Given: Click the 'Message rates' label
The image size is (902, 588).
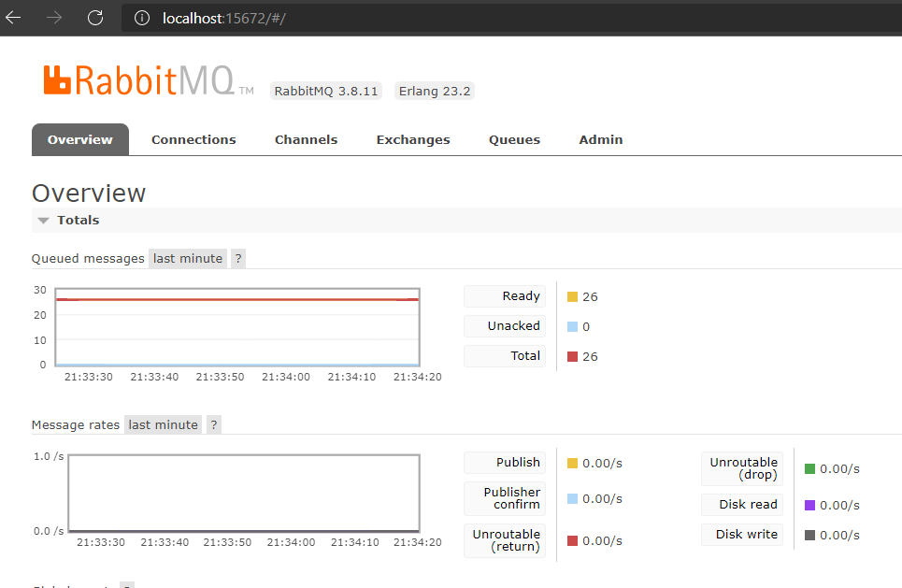Looking at the screenshot, I should point(76,424).
